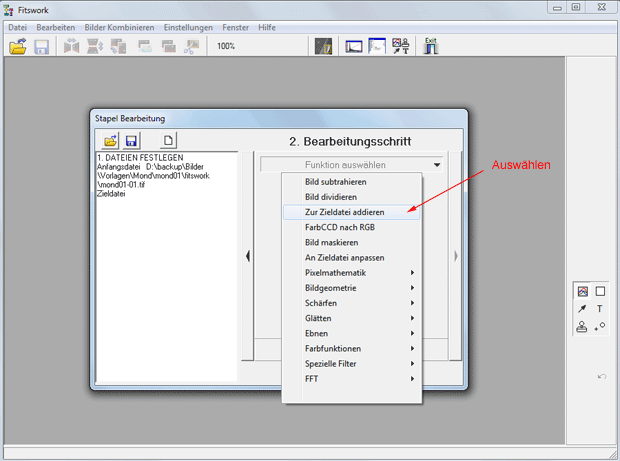Expand the Farbfunktionen submenu

[x=352, y=348]
